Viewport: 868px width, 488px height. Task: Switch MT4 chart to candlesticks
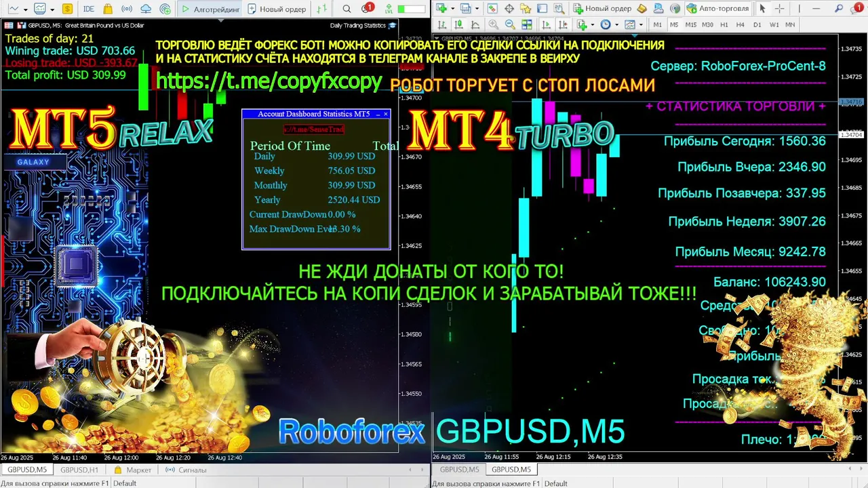[458, 24]
